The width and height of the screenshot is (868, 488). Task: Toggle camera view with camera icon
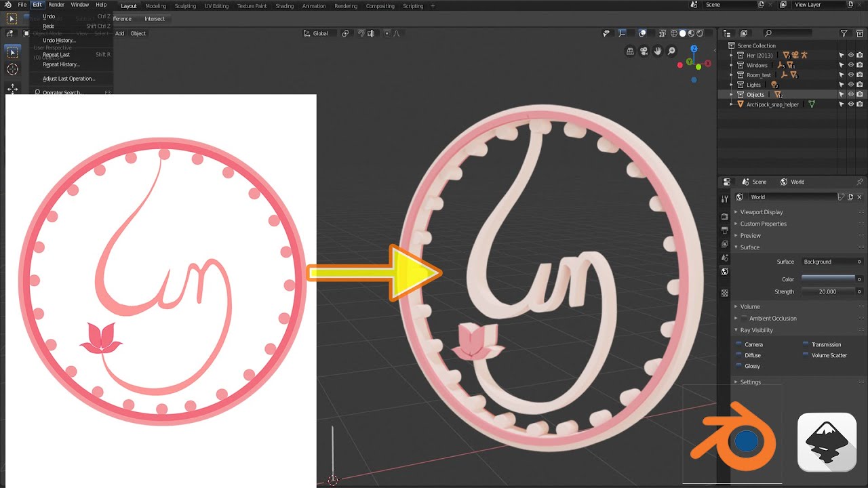(644, 51)
